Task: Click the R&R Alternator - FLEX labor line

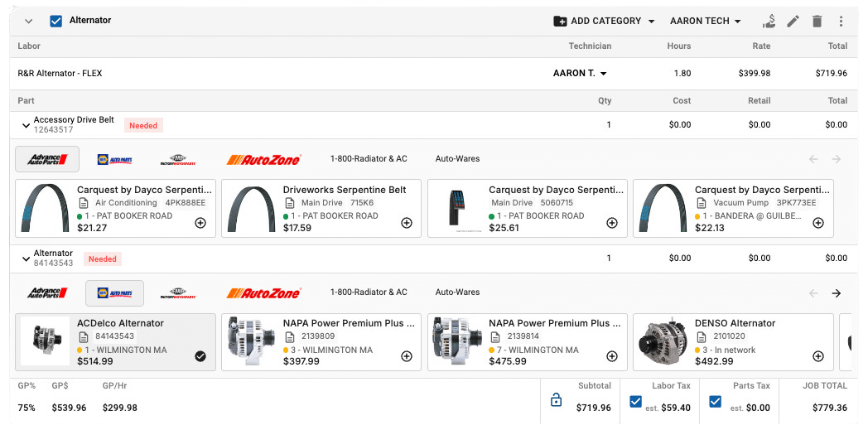Action: 60,73
